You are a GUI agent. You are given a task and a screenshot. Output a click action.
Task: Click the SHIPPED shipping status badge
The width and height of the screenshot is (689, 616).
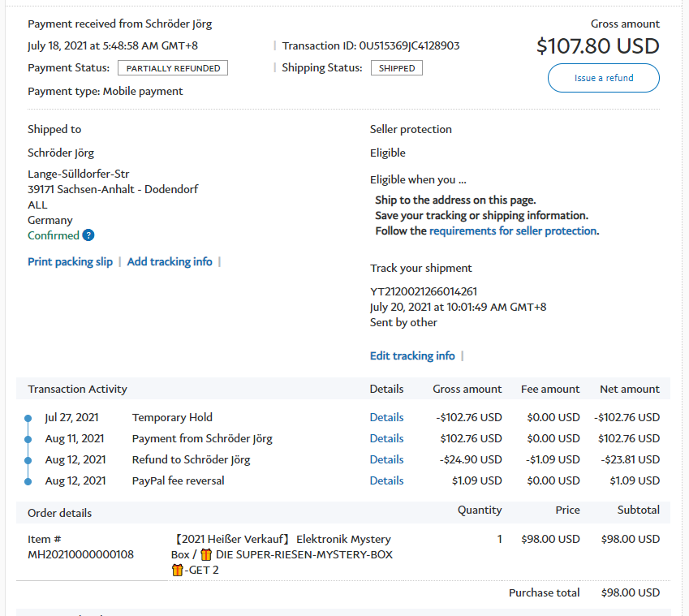point(397,68)
